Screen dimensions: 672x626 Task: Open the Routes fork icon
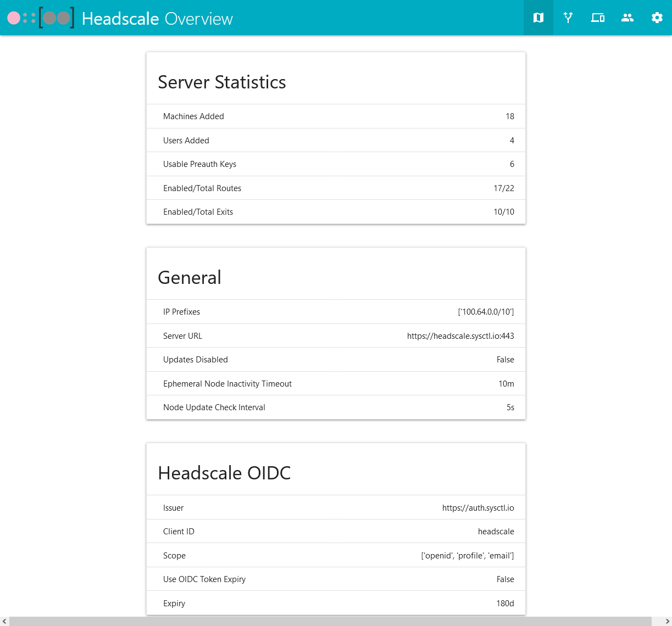pyautogui.click(x=568, y=18)
